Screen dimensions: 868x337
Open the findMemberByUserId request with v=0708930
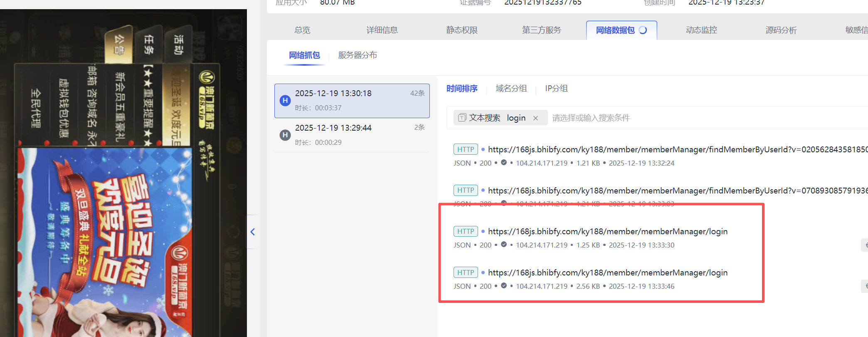pyautogui.click(x=678, y=191)
